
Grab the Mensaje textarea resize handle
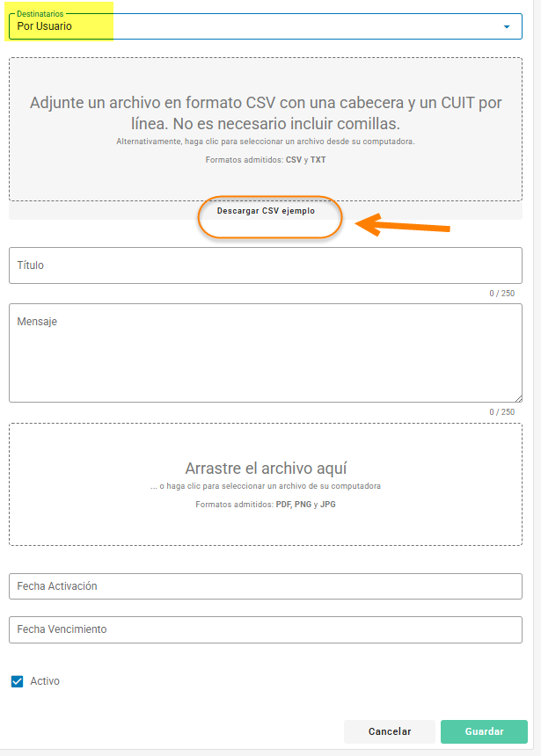518,398
